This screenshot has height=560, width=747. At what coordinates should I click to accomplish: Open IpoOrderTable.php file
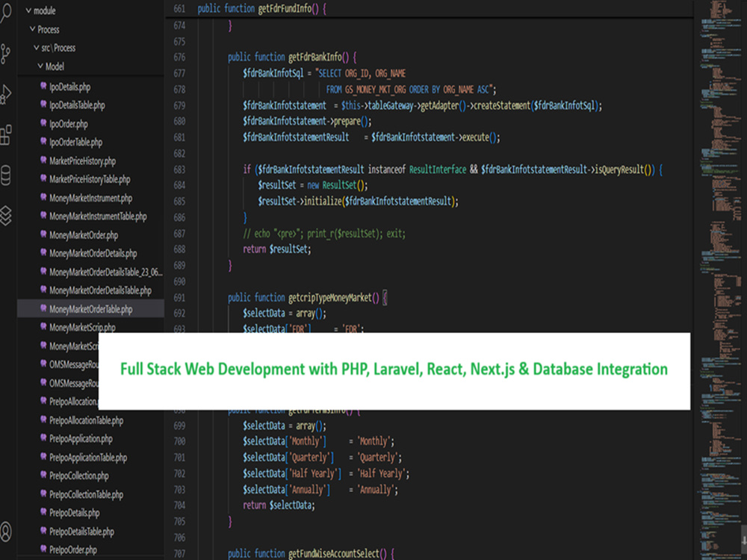point(75,142)
